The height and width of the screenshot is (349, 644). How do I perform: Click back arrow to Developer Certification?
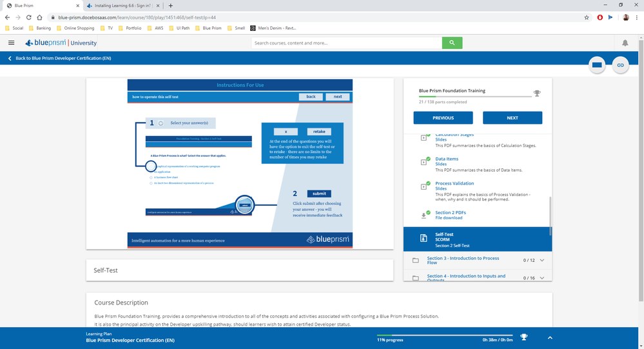[x=10, y=58]
